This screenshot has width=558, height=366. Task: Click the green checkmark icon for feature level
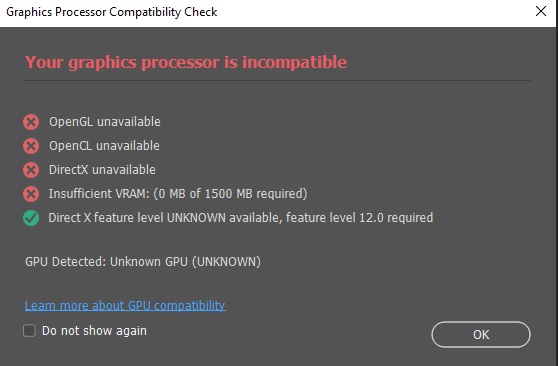[x=31, y=218]
